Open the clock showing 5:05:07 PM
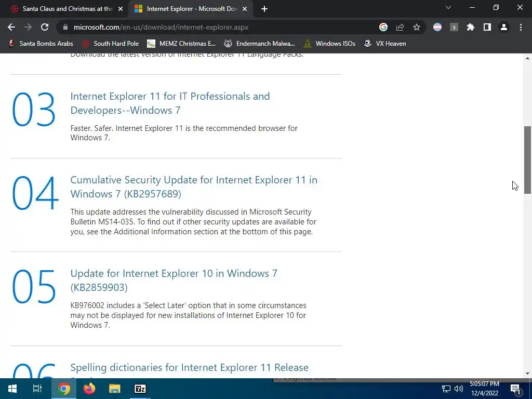This screenshot has width=532, height=399. tap(485, 389)
